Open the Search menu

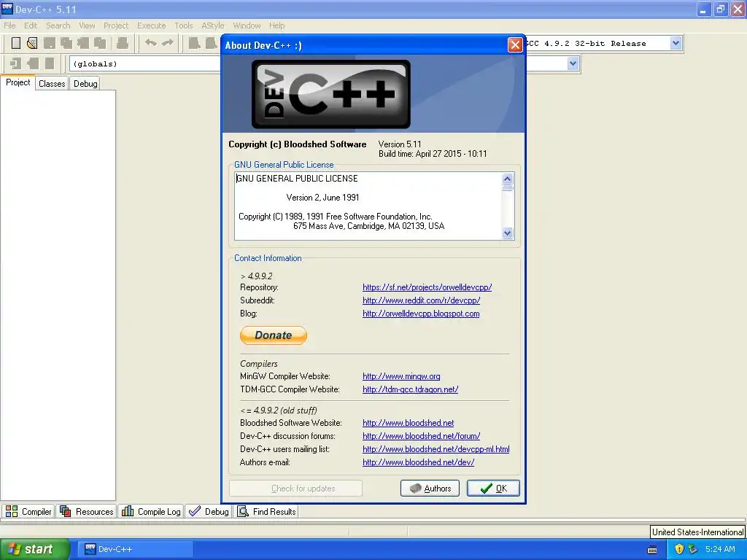coord(58,26)
